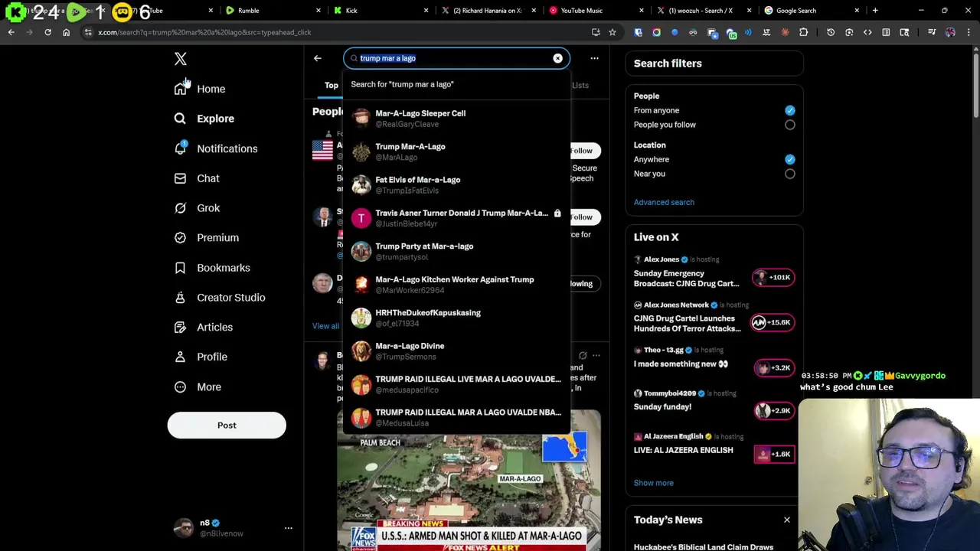Screen dimensions: 980x551
Task: Open the X logo home link
Action: pos(181,59)
